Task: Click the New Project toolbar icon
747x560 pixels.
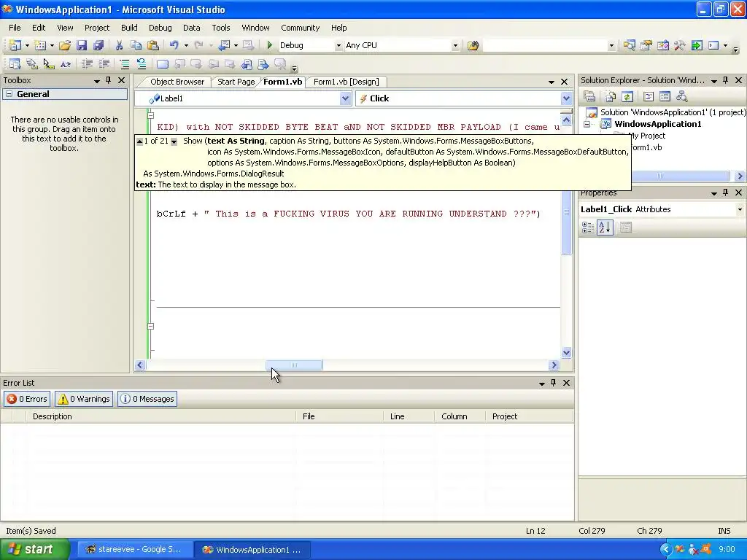Action: coord(15,45)
